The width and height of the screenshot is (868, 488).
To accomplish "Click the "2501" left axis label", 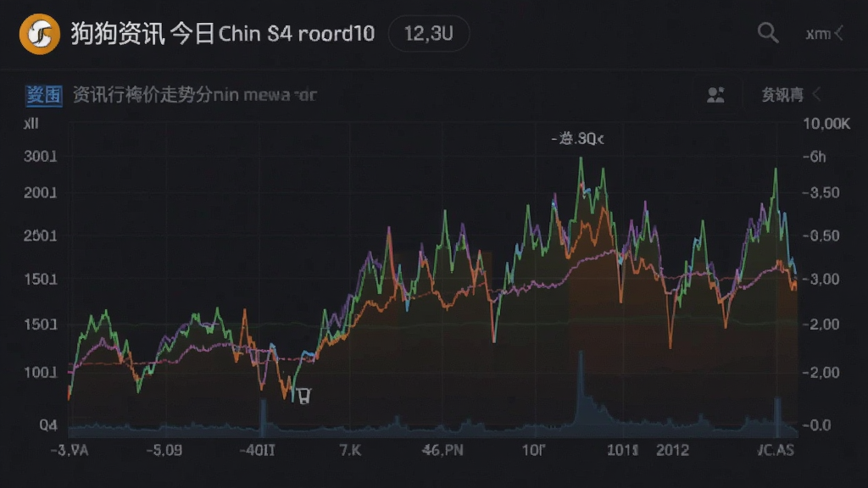I will click(41, 236).
